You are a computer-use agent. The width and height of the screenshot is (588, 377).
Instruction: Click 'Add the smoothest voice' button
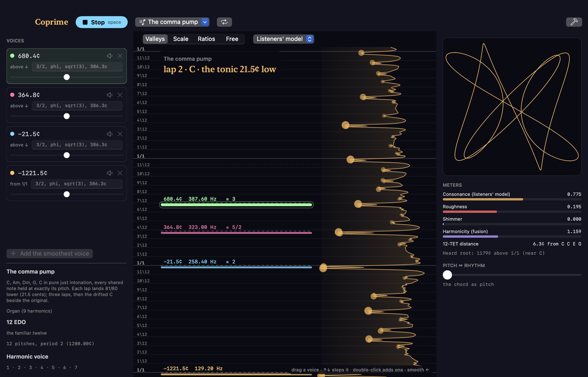[x=50, y=253]
